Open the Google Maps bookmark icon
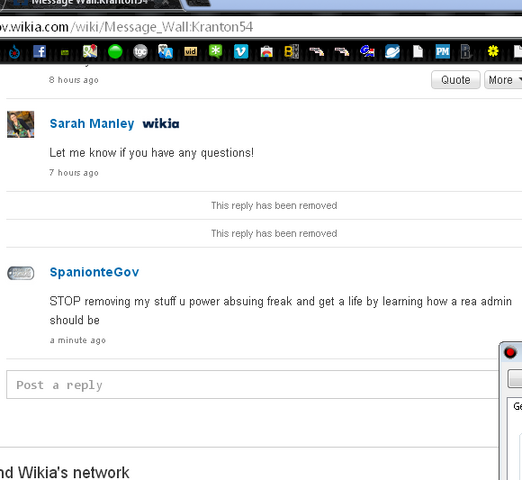The width and height of the screenshot is (522, 480). (x=90, y=52)
